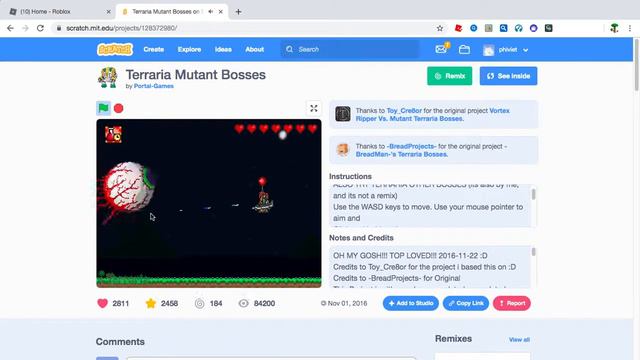640x360 pixels.
Task: Bookmark this page with the star icon
Action: [440, 28]
